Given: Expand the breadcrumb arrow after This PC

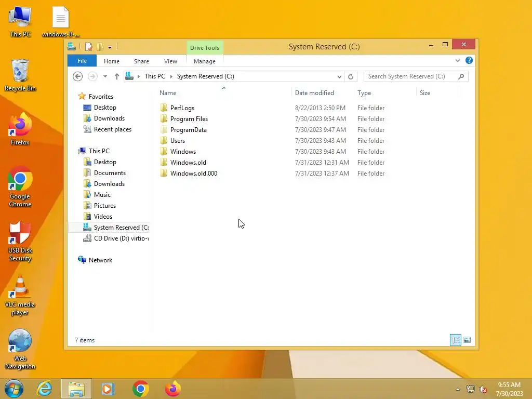Looking at the screenshot, I should (171, 76).
